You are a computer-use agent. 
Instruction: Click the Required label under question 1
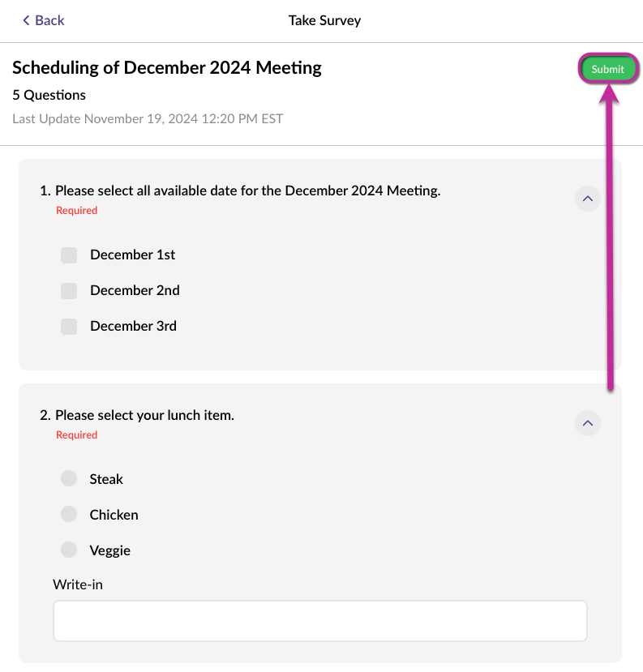coord(76,211)
